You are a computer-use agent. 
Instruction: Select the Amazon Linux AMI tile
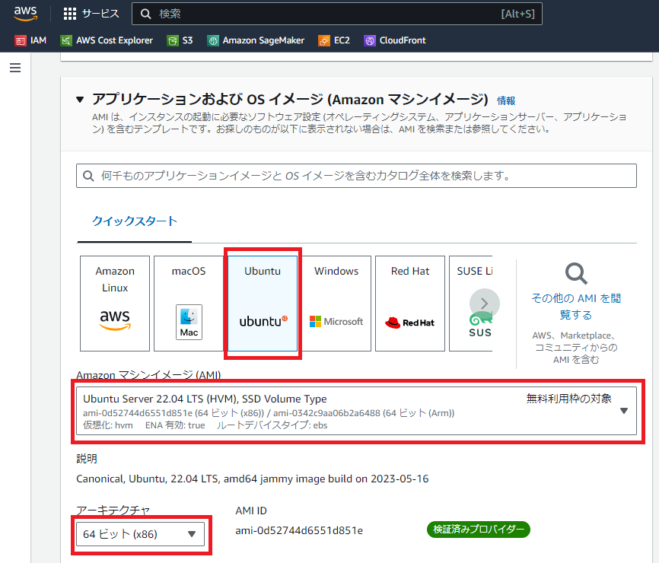(x=115, y=303)
